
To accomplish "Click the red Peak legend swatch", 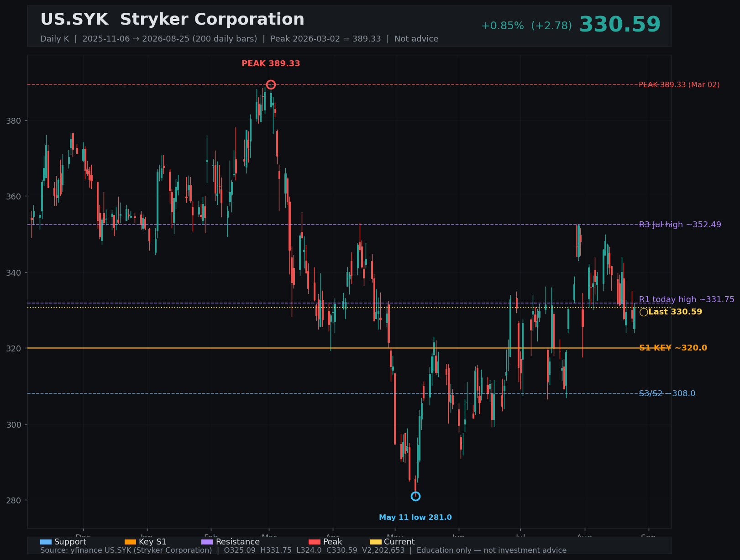I will 315,542.
